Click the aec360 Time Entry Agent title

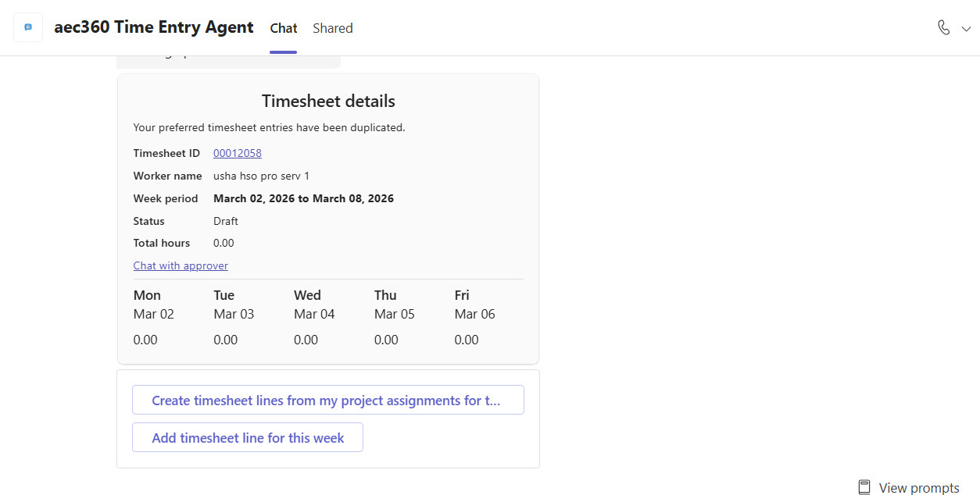coord(154,27)
